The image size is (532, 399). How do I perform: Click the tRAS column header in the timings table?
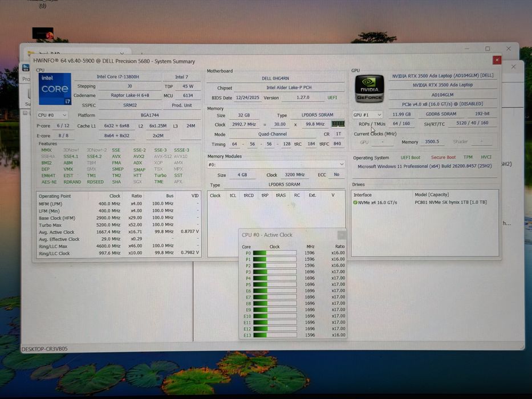pos(281,196)
